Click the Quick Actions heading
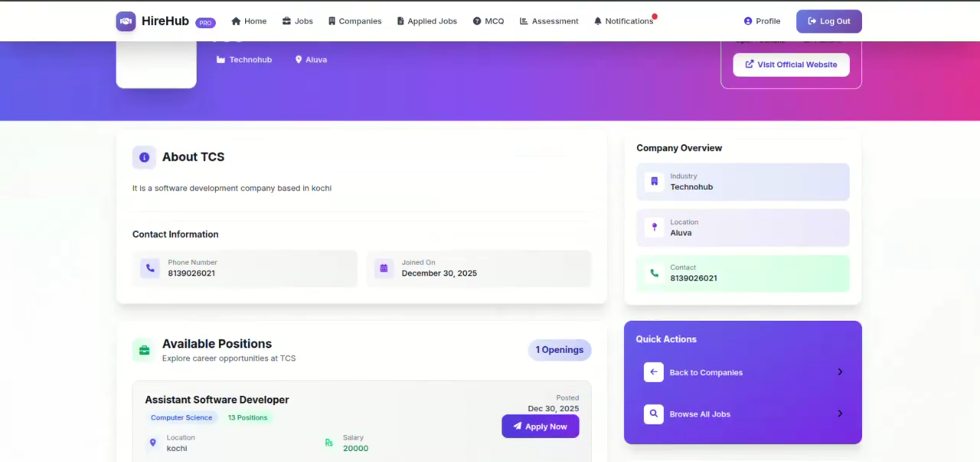The height and width of the screenshot is (462, 980). tap(666, 339)
